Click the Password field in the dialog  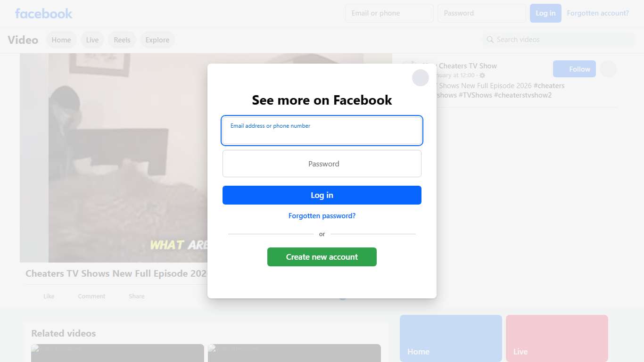click(322, 164)
